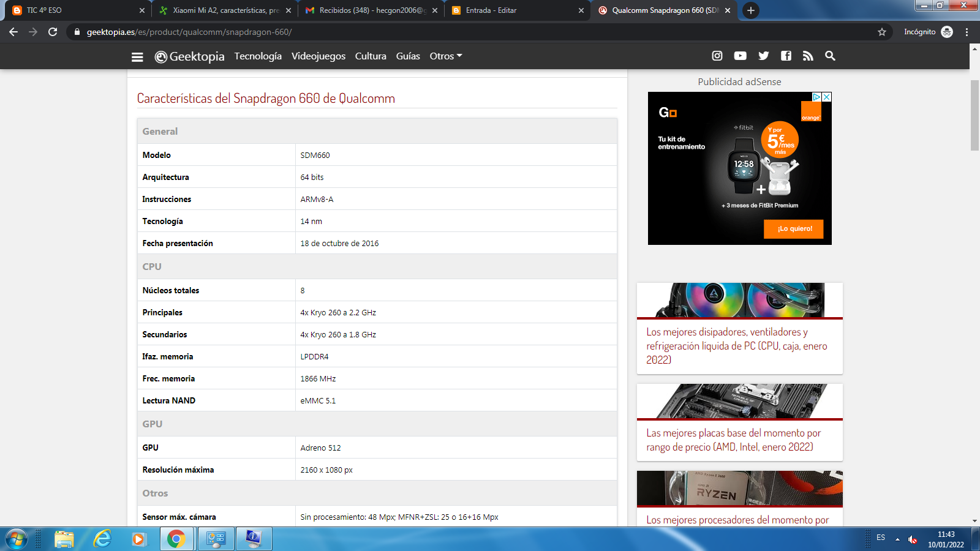Go to the Geektopia home logo
This screenshot has height=551, width=980.
[x=190, y=56]
